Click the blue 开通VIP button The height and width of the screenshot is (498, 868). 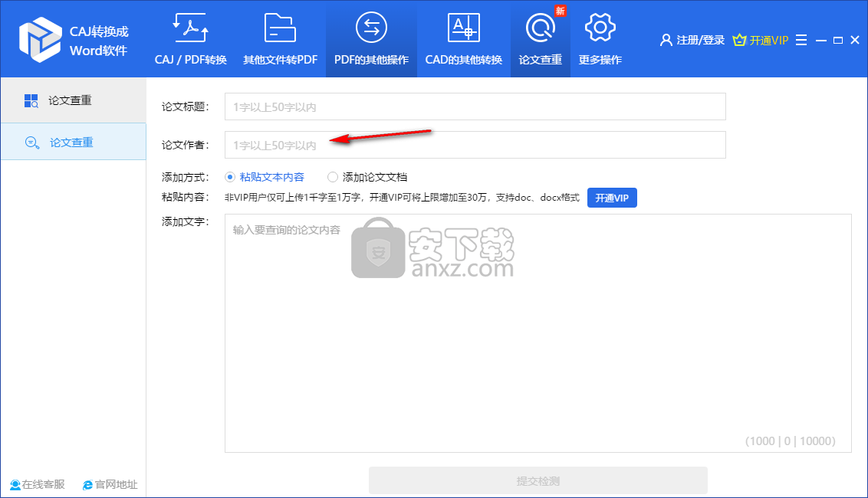point(612,198)
